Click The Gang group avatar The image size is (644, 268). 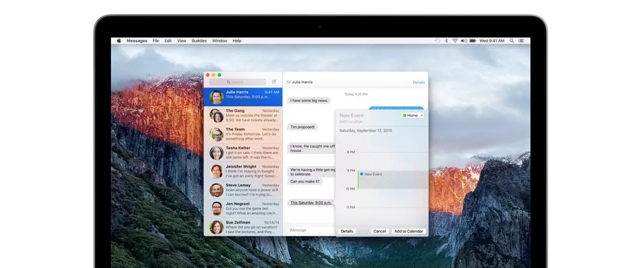click(x=216, y=116)
